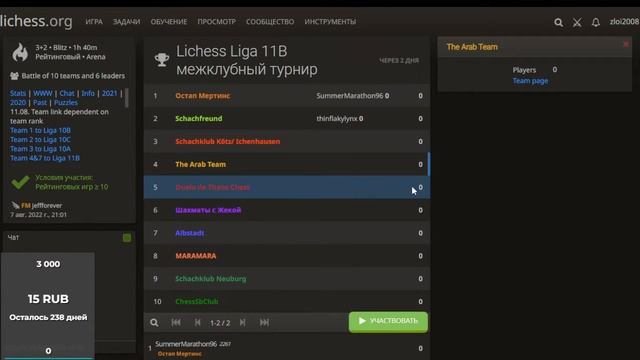The height and width of the screenshot is (360, 640).
Task: Open the Chat link in description
Action: pos(67,93)
